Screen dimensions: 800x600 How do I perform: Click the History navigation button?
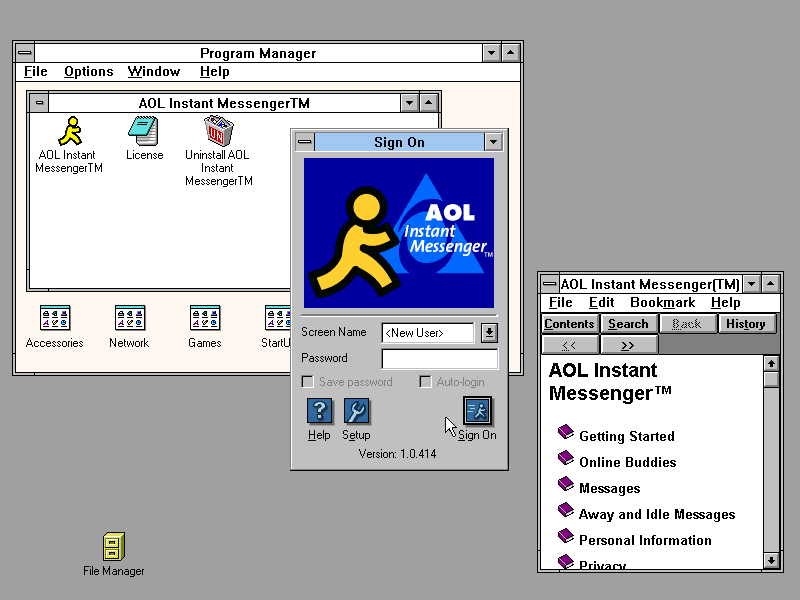(x=748, y=323)
